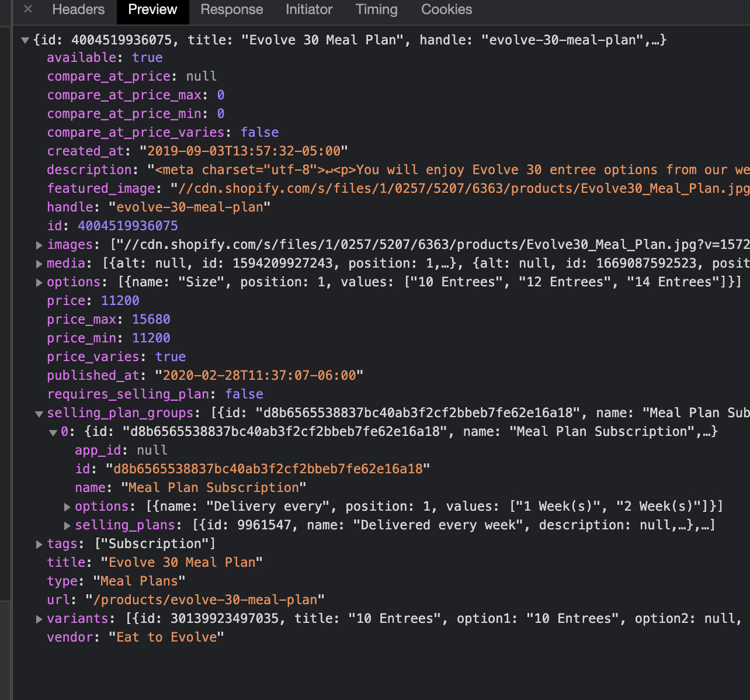This screenshot has width=750, height=700.
Task: Open the Response tab
Action: pyautogui.click(x=231, y=9)
